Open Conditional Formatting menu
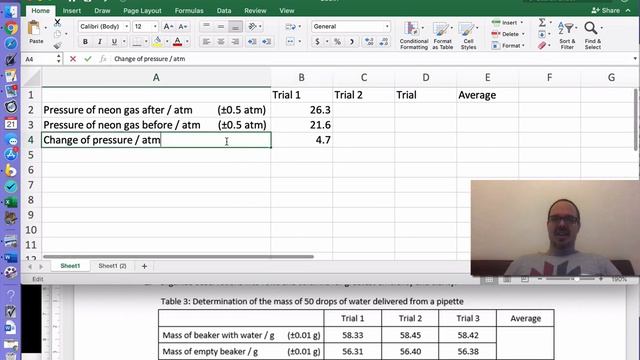The height and width of the screenshot is (360, 640). pos(413,36)
